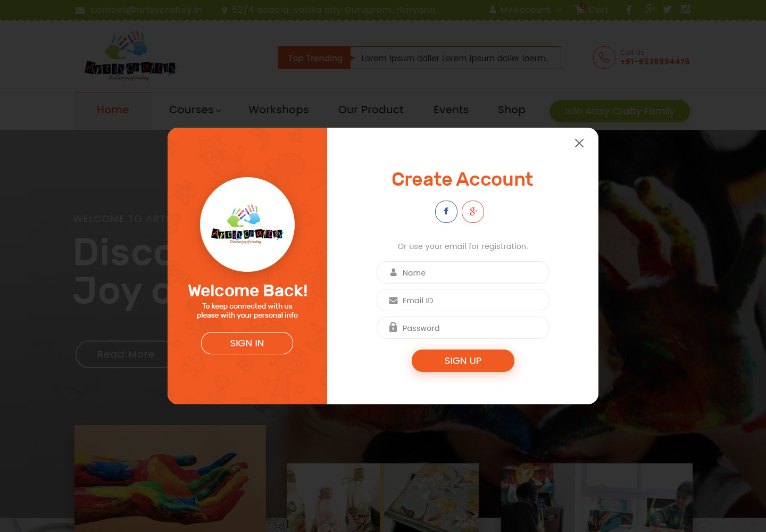Focus the Name input field
This screenshot has height=532, width=766.
[x=463, y=272]
